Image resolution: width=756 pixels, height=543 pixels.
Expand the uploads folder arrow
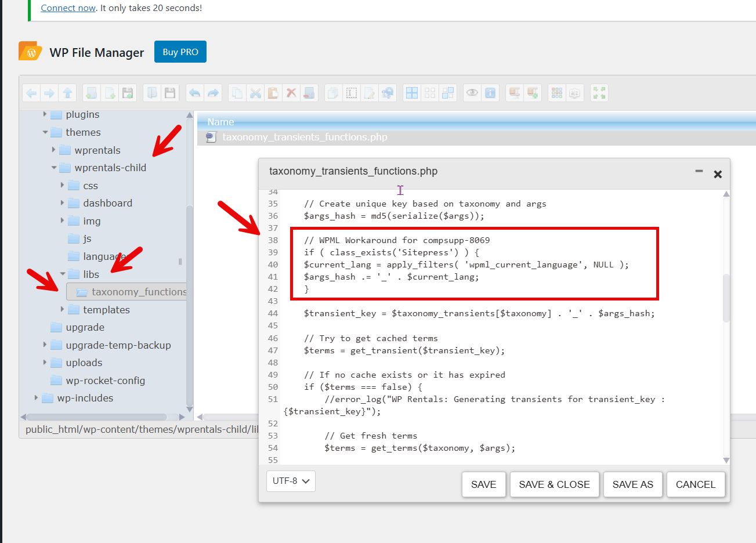[x=45, y=363]
